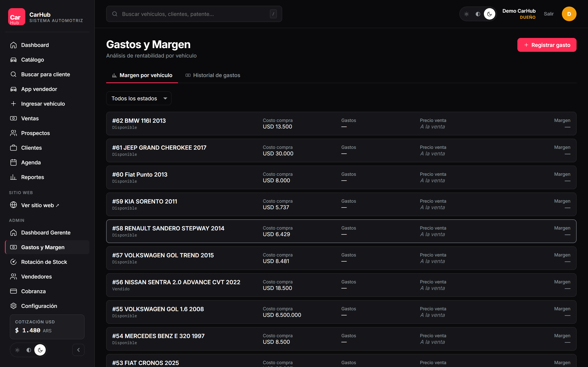
Task: Click the Cobranza card icon
Action: point(13,291)
